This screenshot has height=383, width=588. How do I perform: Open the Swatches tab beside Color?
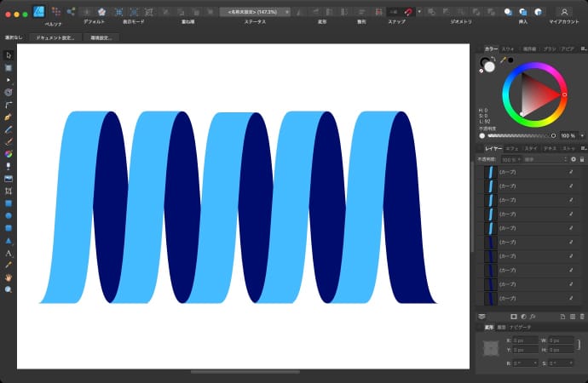point(508,49)
